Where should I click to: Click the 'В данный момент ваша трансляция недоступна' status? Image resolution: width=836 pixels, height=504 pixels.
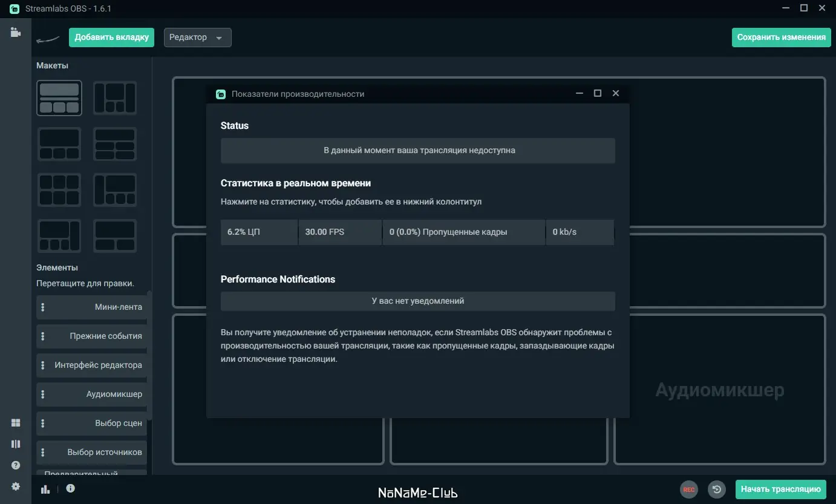[x=418, y=151]
